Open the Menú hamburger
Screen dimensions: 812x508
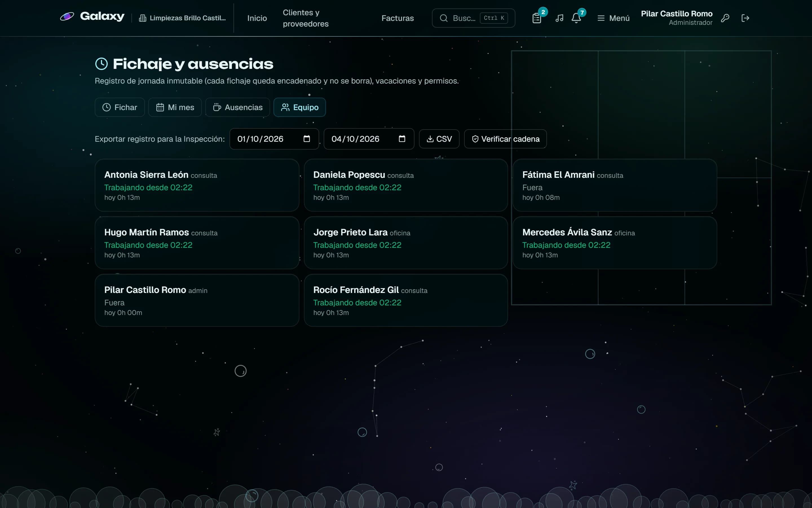click(x=613, y=18)
